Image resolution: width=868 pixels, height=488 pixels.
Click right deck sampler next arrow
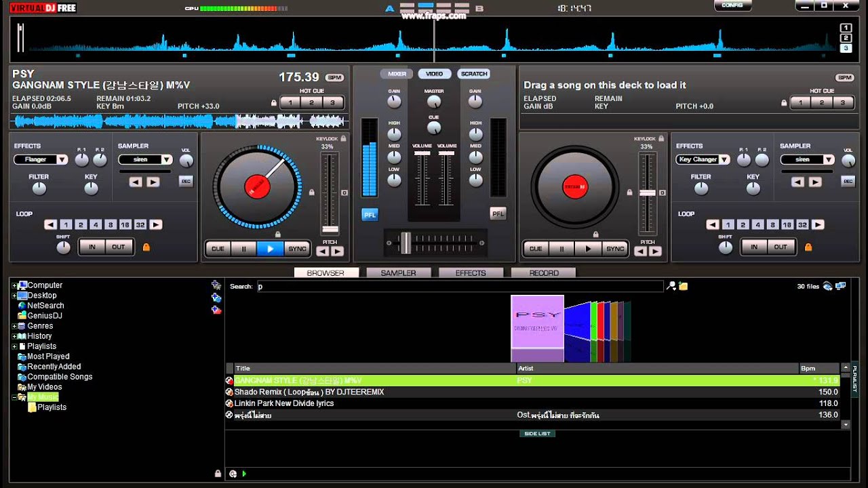tap(815, 182)
